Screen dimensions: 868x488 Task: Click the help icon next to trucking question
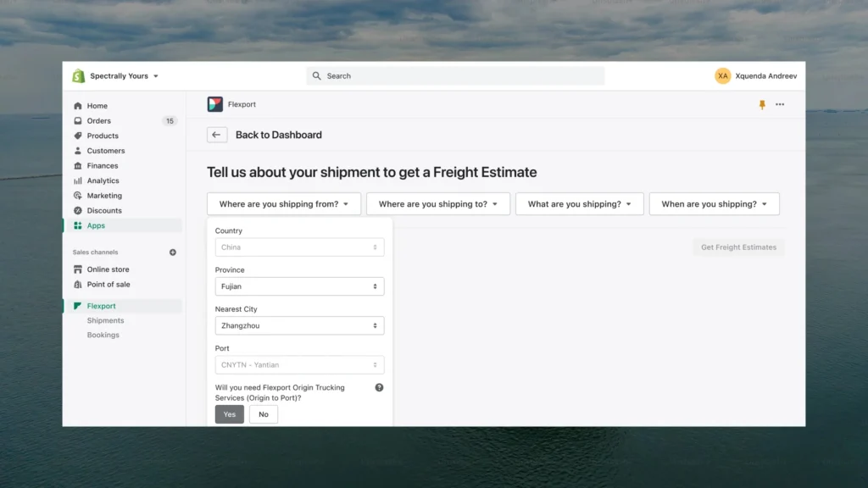[379, 387]
